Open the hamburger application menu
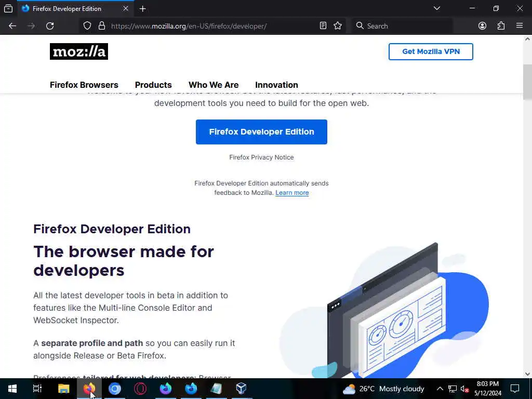The height and width of the screenshot is (399, 532). coord(520,26)
